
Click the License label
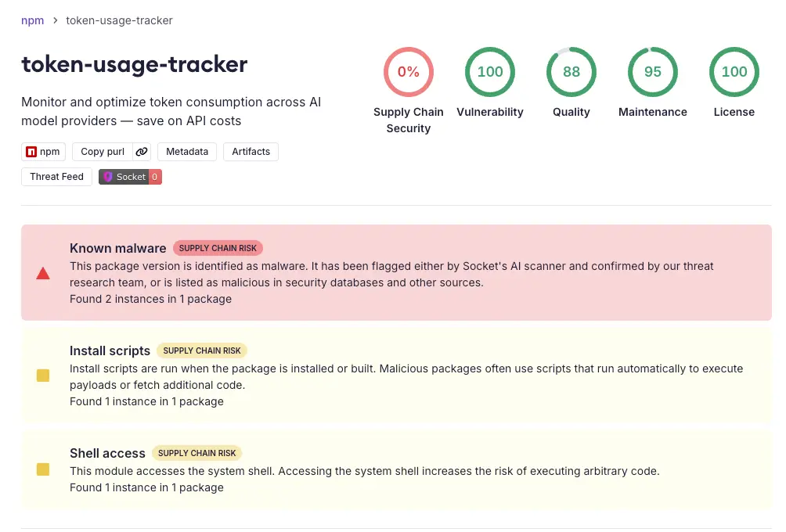pyautogui.click(x=734, y=112)
